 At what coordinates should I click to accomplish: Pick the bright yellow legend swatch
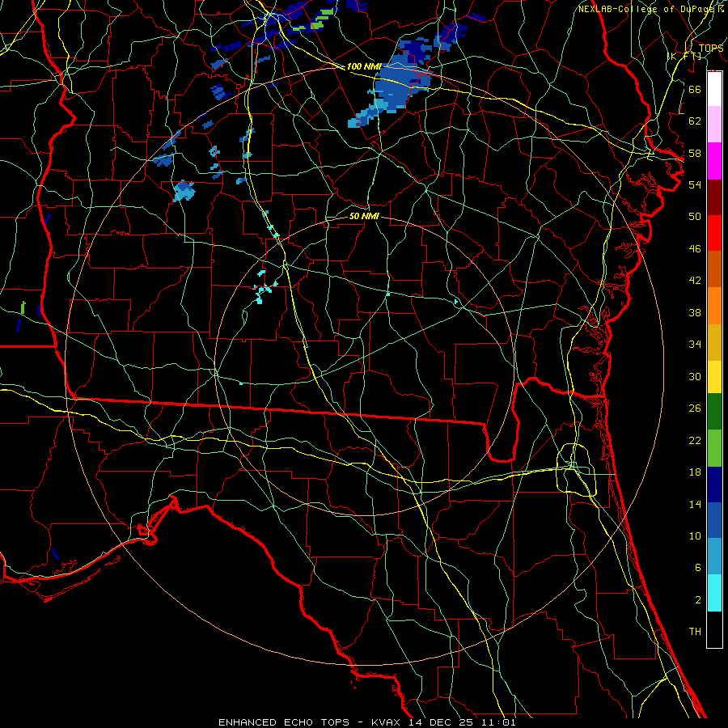point(714,377)
